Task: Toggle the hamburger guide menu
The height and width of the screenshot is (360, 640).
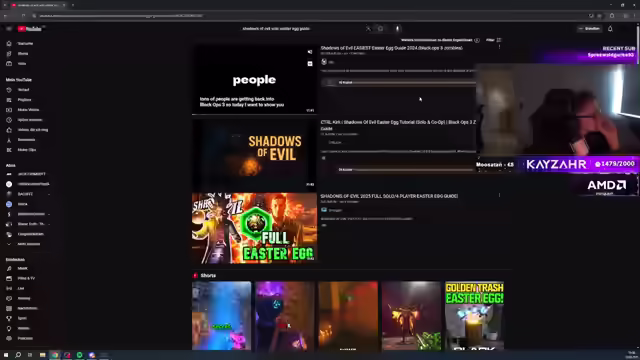Action: [x=9, y=29]
